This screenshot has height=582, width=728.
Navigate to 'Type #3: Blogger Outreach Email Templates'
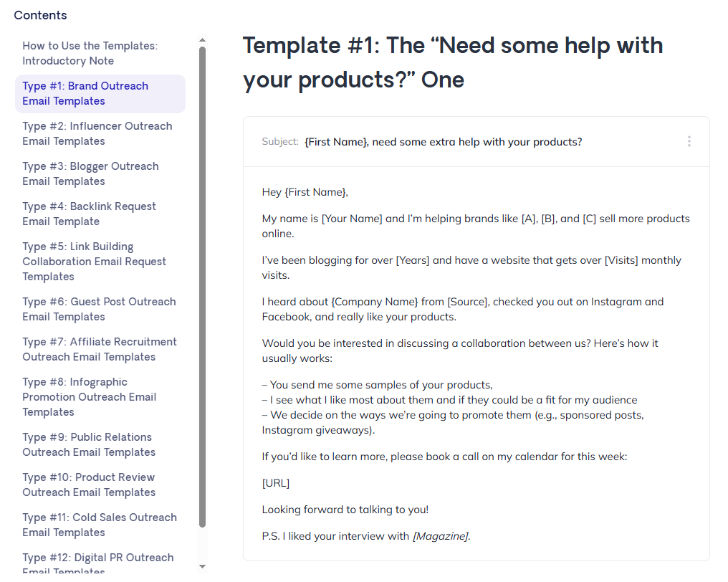[x=90, y=173]
